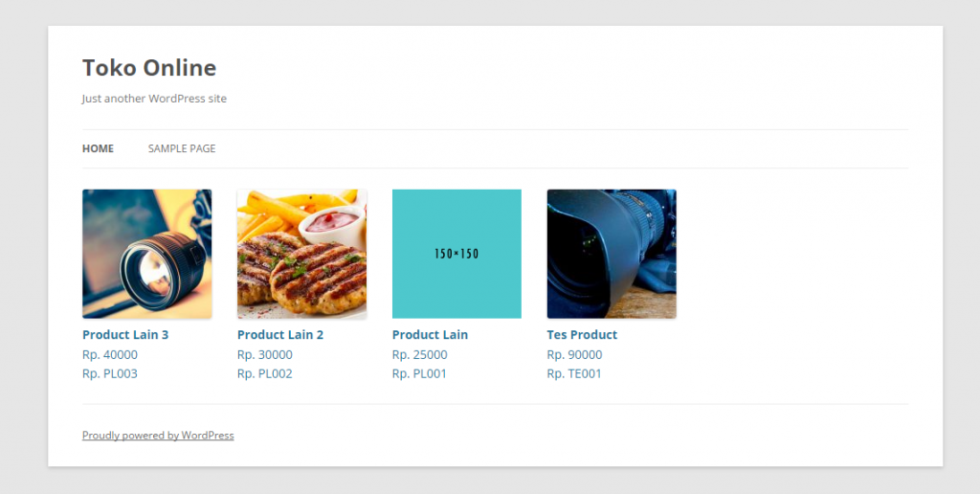Screen dimensions: 980x494
Task: Click the Rp. PL003 product code
Action: point(110,374)
